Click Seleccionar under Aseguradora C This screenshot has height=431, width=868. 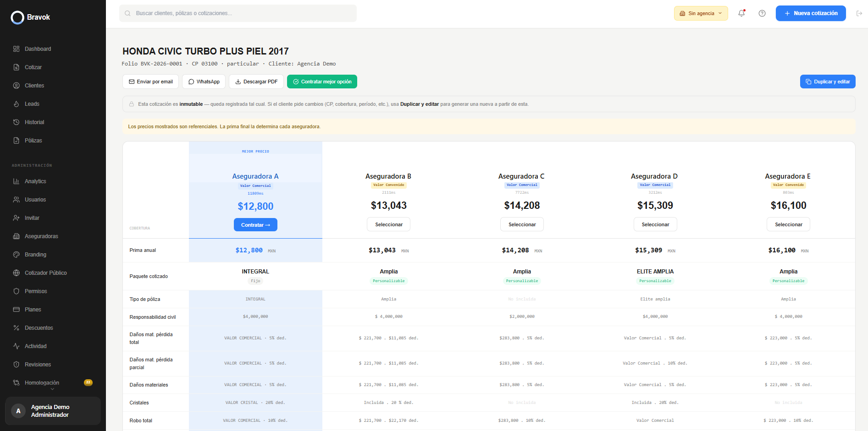pos(522,224)
